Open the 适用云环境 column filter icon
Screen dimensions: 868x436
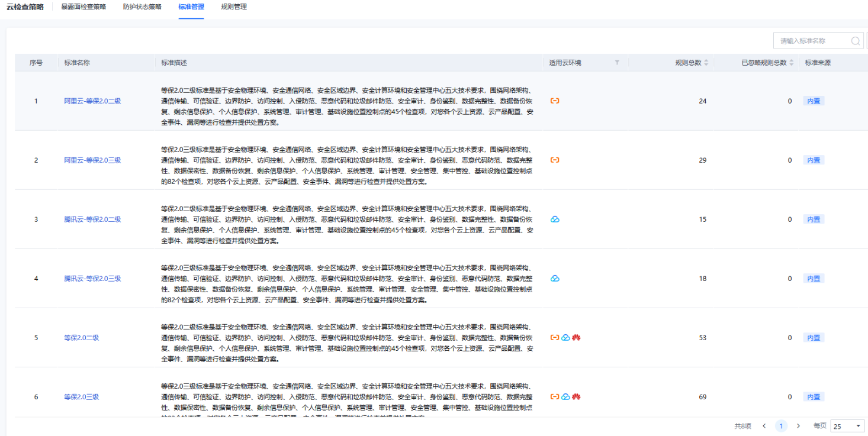(x=617, y=63)
